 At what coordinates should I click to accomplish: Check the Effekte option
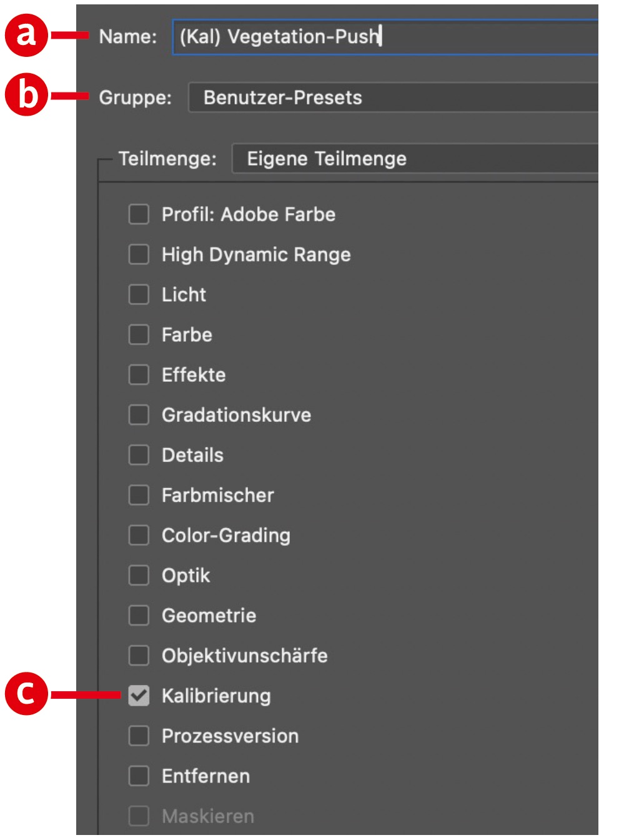139,374
